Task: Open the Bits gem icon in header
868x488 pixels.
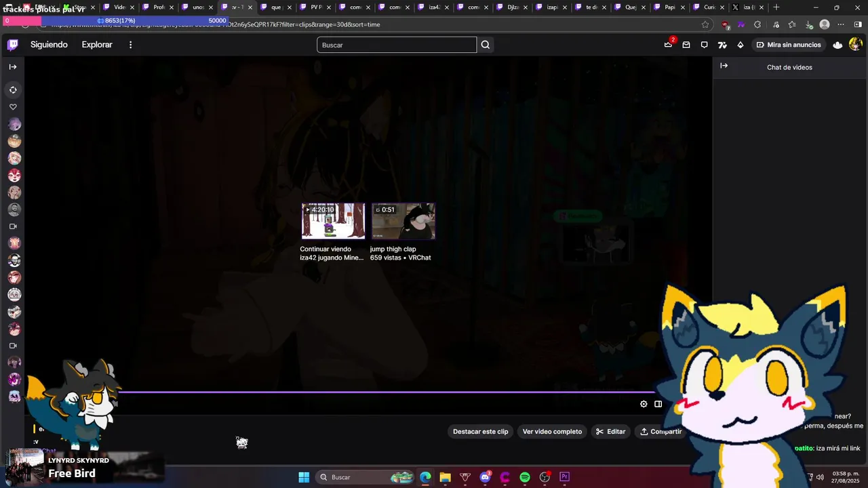Action: 741,45
